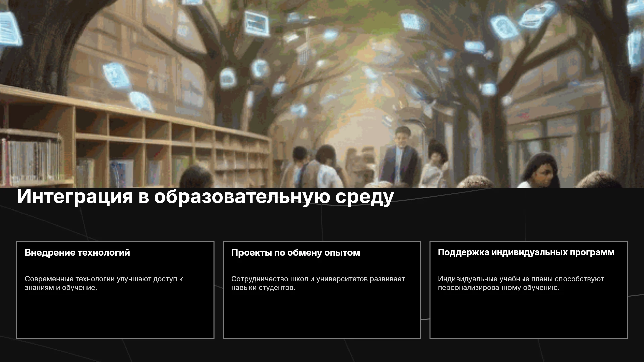
Task: Click the library header image
Action: 322,94
